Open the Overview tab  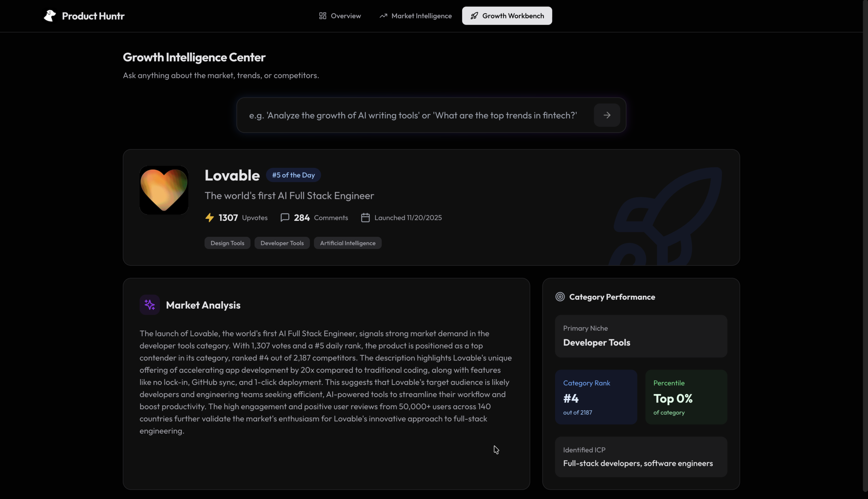pyautogui.click(x=340, y=16)
